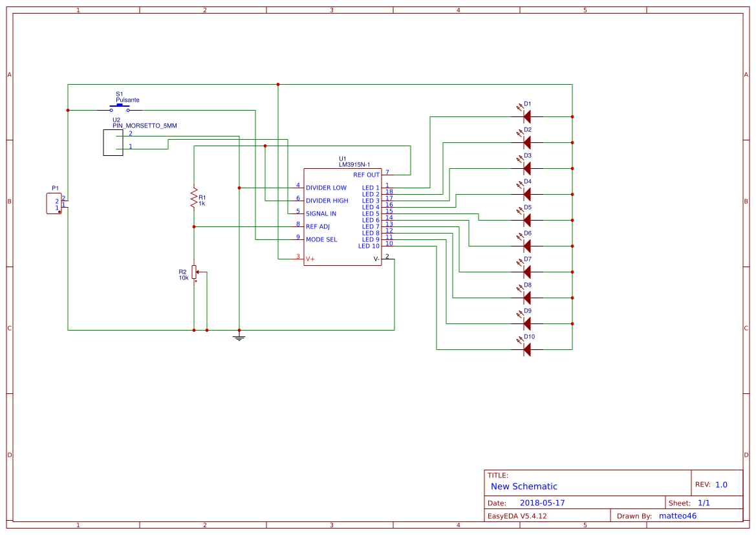Image resolution: width=756 pixels, height=535 pixels.
Task: Click the date 2018-05-17 field
Action: [x=542, y=503]
